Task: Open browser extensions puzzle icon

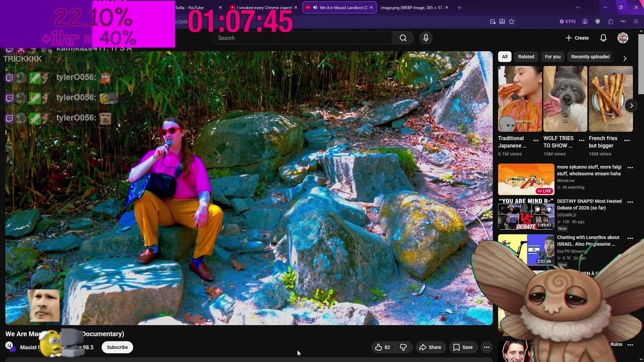Action: (x=610, y=22)
